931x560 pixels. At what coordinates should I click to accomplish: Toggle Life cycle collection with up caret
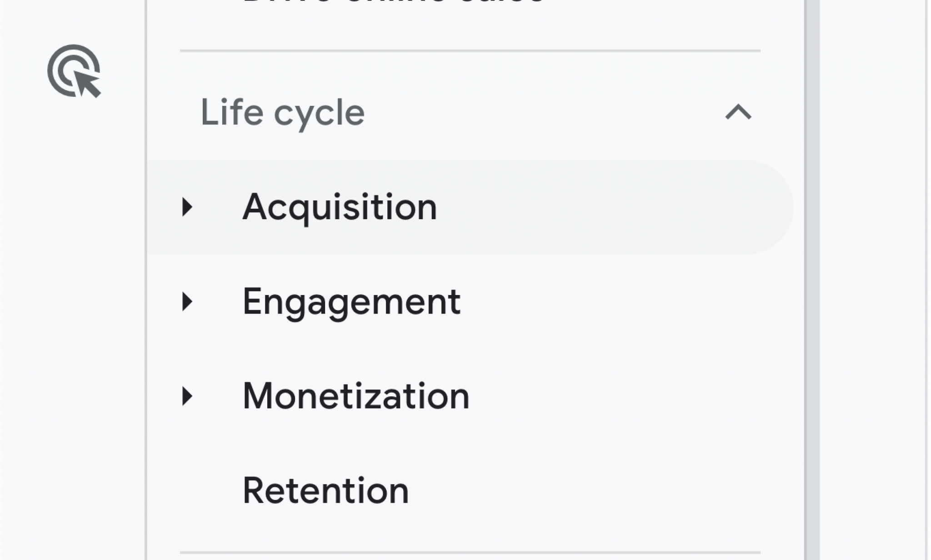tap(738, 112)
